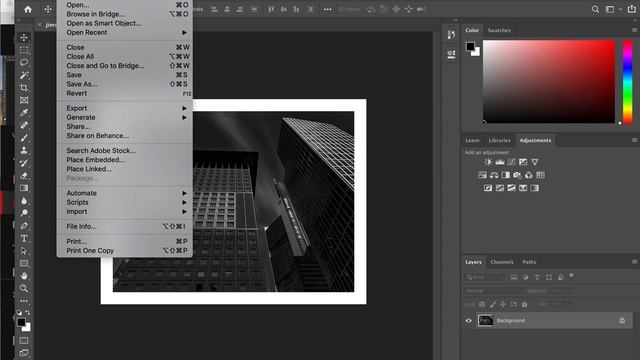Toggle lock position in Layers panel

pos(503,304)
